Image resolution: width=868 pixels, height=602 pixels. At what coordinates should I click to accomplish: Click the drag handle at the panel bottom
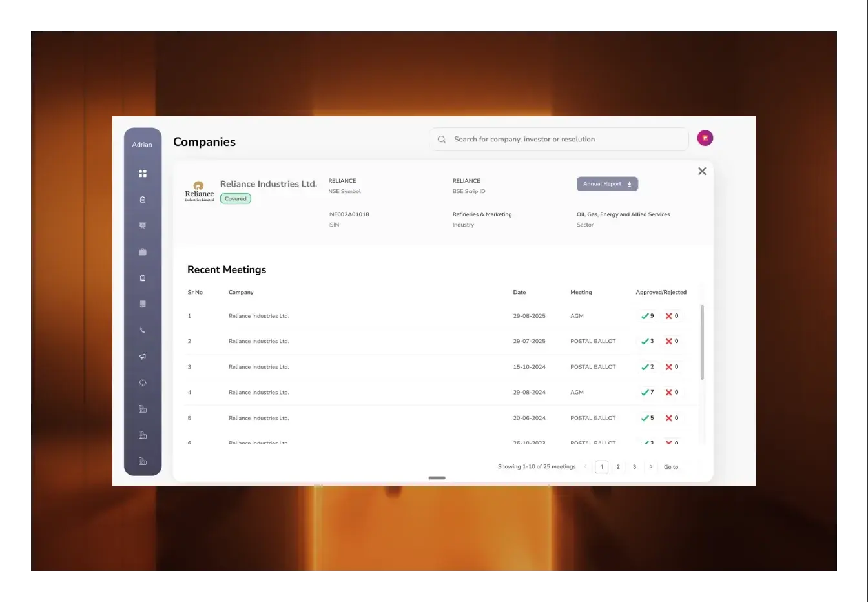(437, 478)
